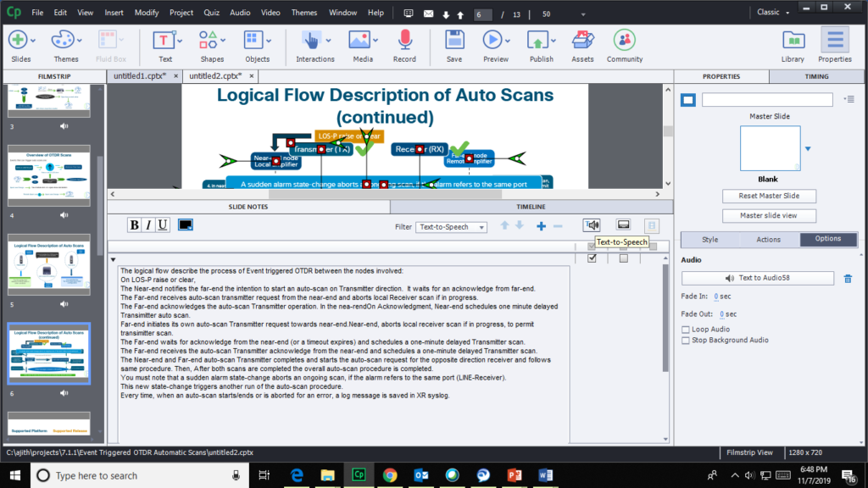Add a new slide note with plus icon
Image resolution: width=868 pixels, height=488 pixels.
click(x=541, y=225)
